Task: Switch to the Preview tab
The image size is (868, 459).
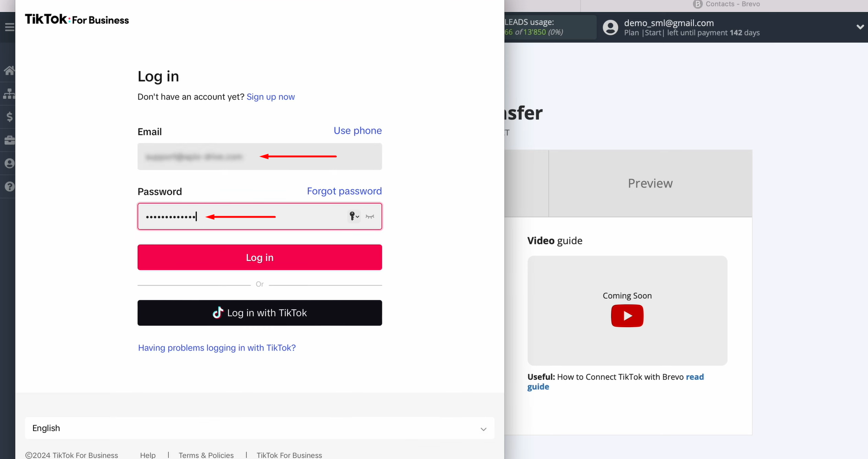Action: (x=650, y=183)
